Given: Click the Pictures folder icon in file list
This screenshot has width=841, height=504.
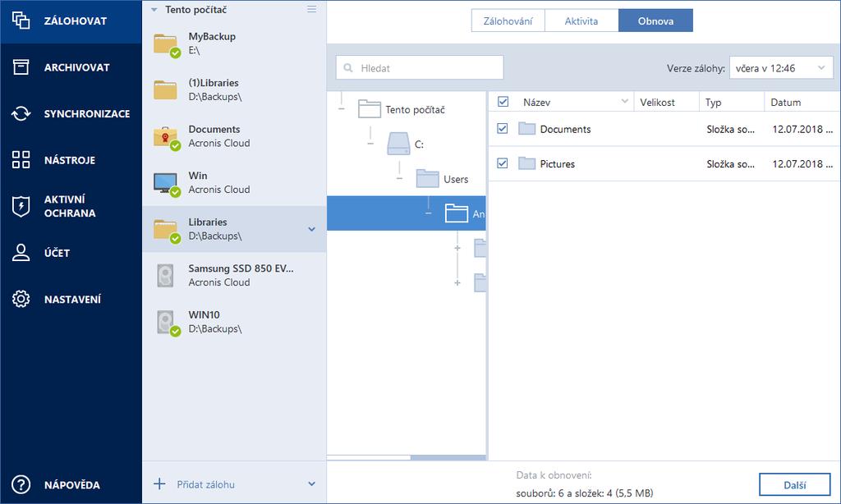Looking at the screenshot, I should point(526,163).
